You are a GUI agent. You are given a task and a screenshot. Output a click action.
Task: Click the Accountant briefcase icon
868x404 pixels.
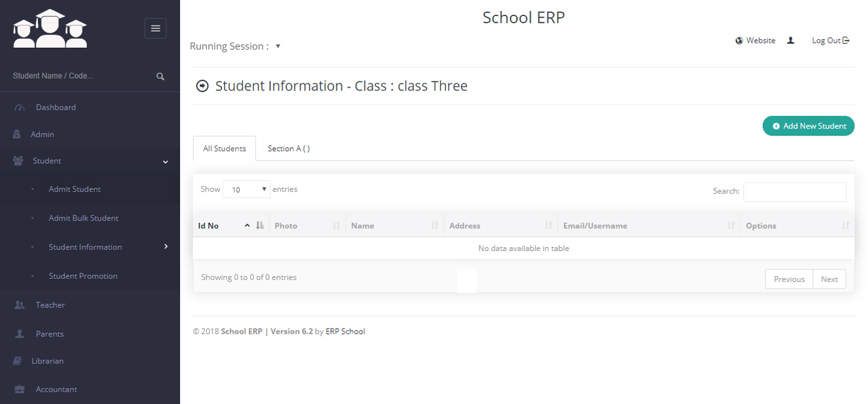pyautogui.click(x=19, y=390)
